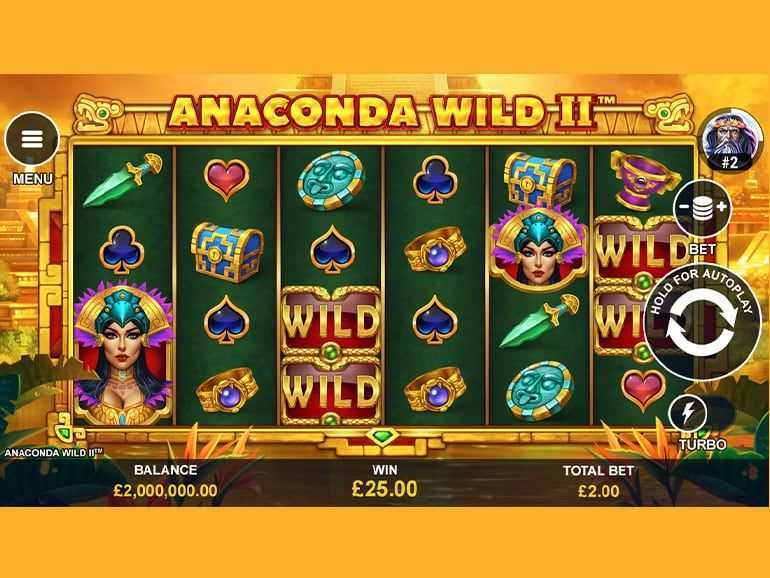This screenshot has width=770, height=578.
Task: Click the TOTAL BET £2.00 display
Action: (x=599, y=490)
